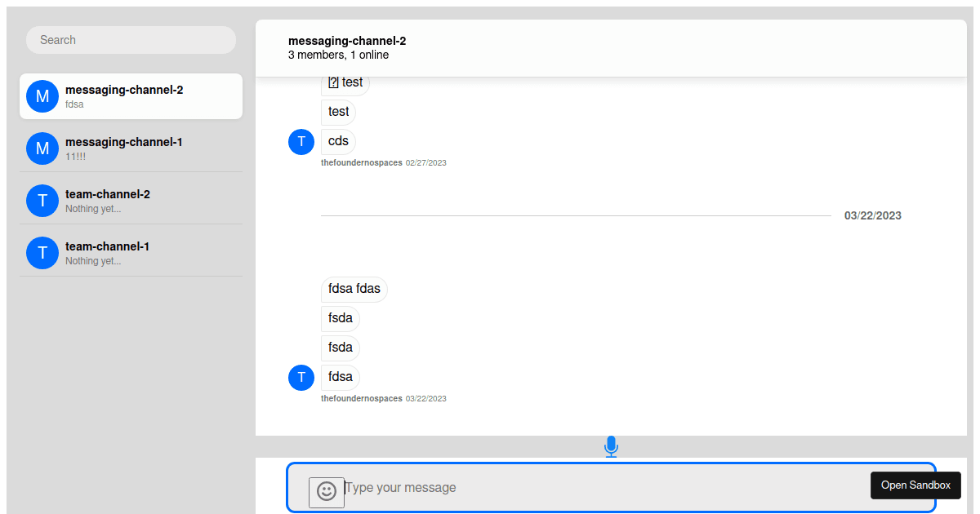
Task: Click the '3 members, 1 online' member count
Action: point(338,55)
